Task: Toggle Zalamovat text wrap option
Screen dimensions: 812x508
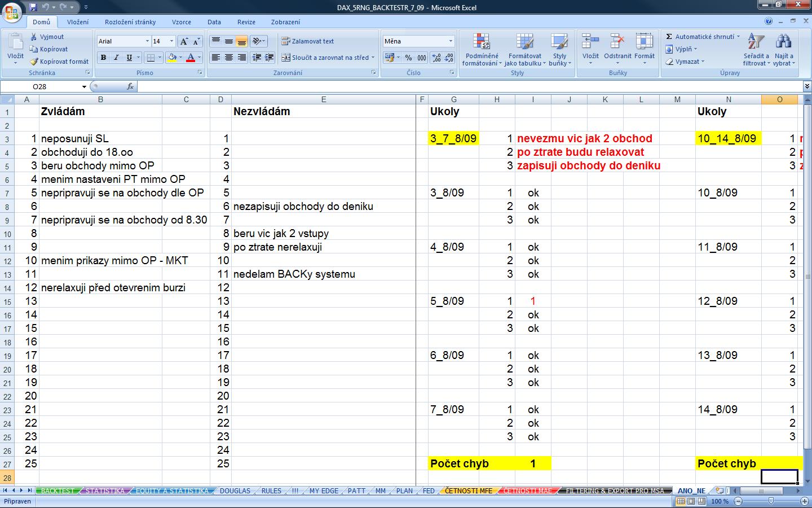Action: point(308,41)
